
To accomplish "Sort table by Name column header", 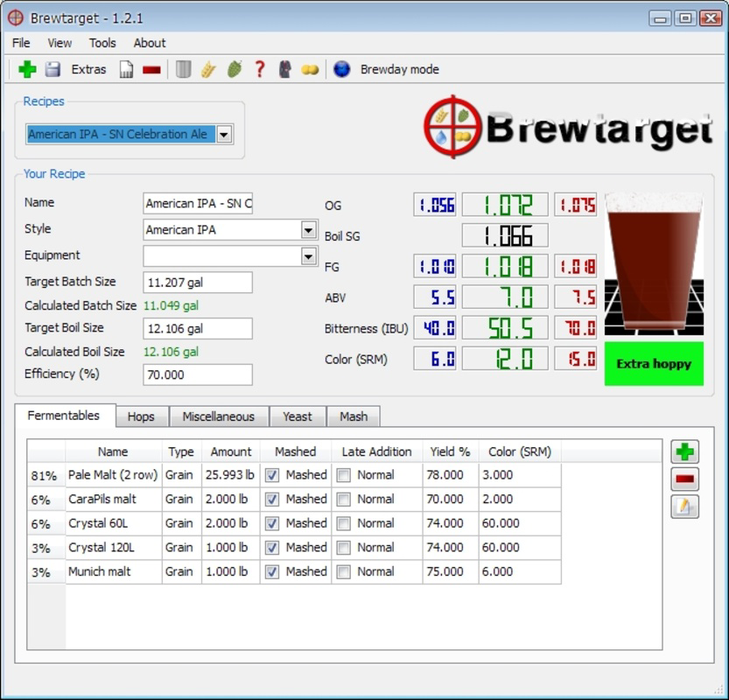I will click(114, 451).
